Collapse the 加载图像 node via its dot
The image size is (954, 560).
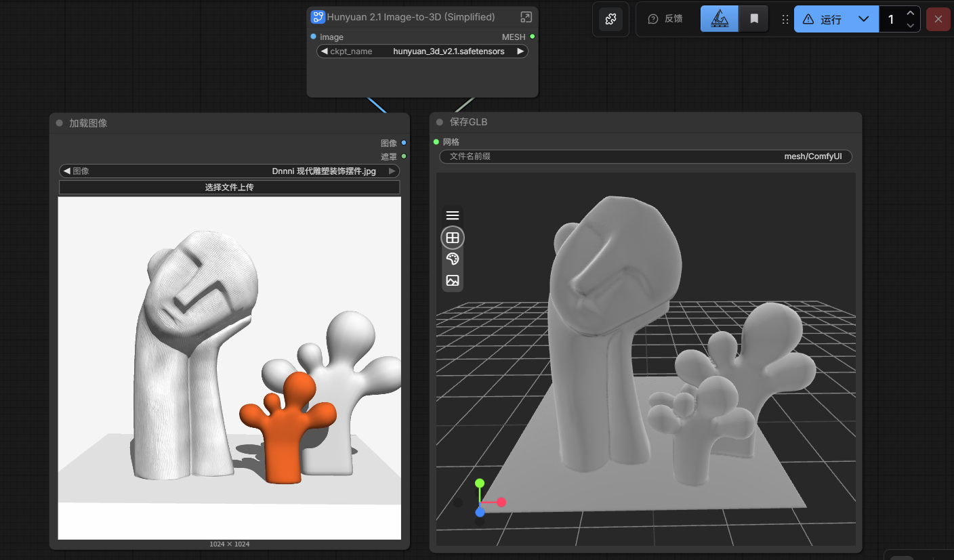(59, 123)
